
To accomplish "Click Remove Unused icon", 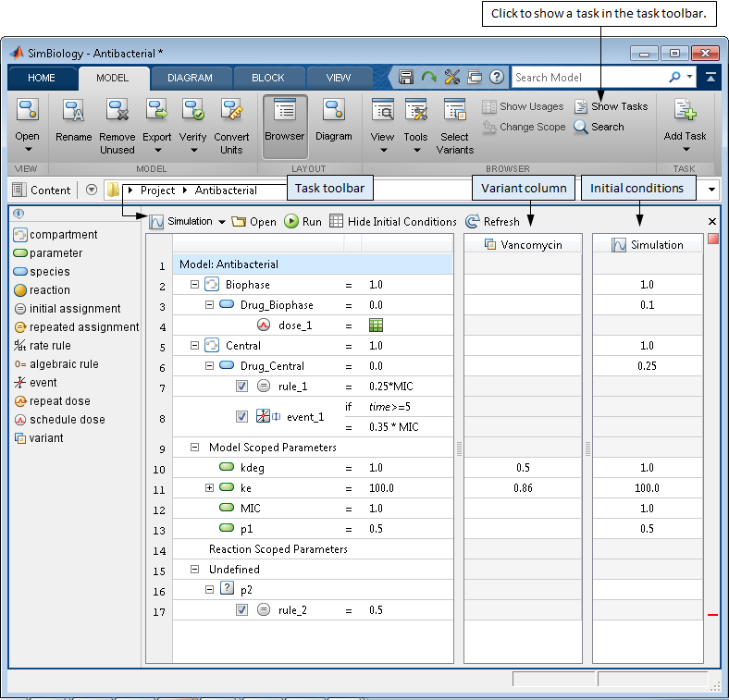I will pyautogui.click(x=117, y=110).
